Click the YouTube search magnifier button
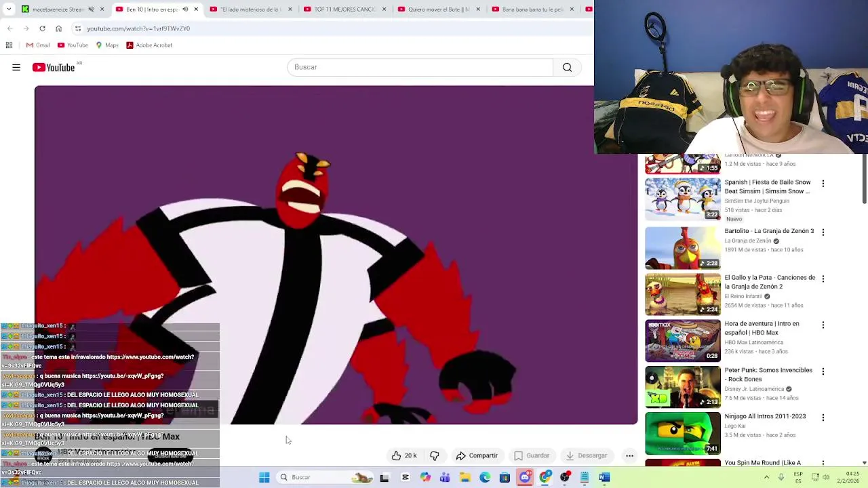 point(567,67)
